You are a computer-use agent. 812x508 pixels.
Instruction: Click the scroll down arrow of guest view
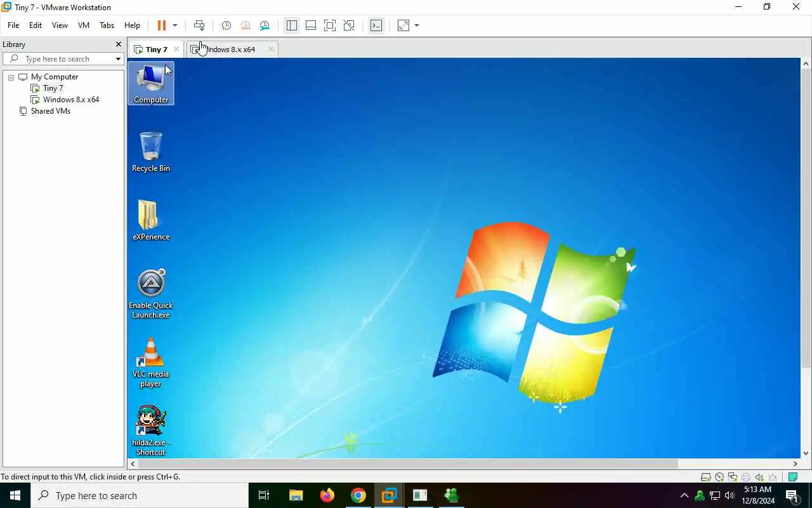coord(806,454)
